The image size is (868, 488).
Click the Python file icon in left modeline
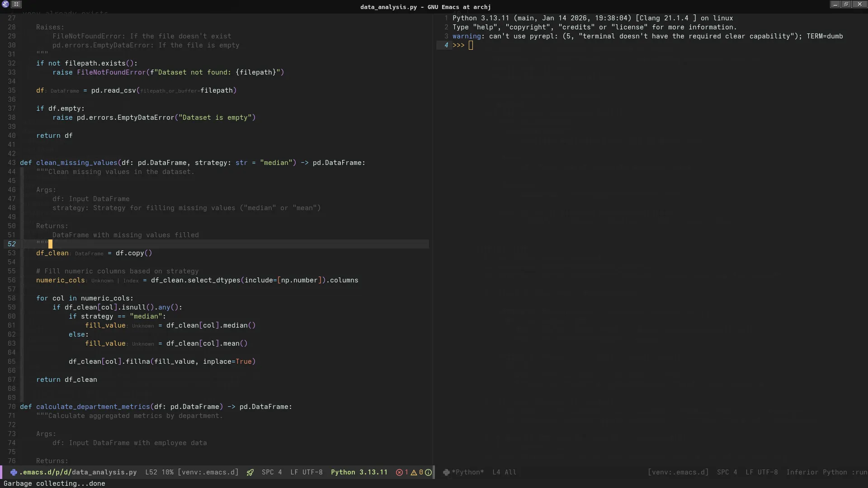14,472
